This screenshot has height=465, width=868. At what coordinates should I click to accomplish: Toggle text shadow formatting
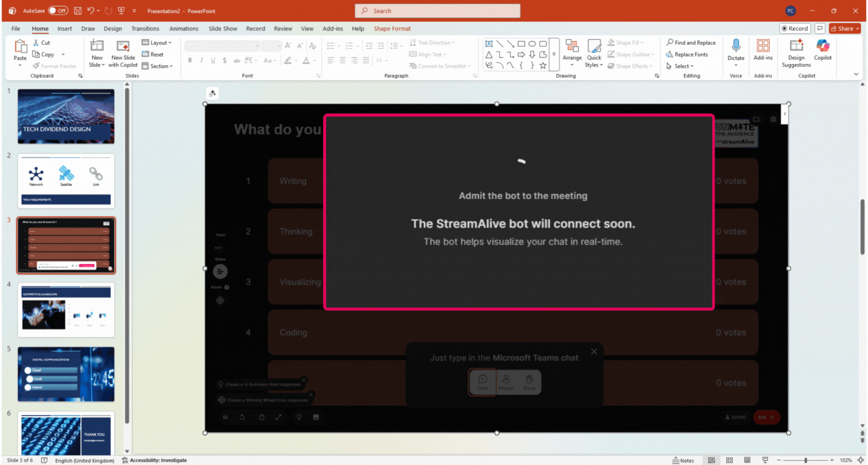coord(224,60)
